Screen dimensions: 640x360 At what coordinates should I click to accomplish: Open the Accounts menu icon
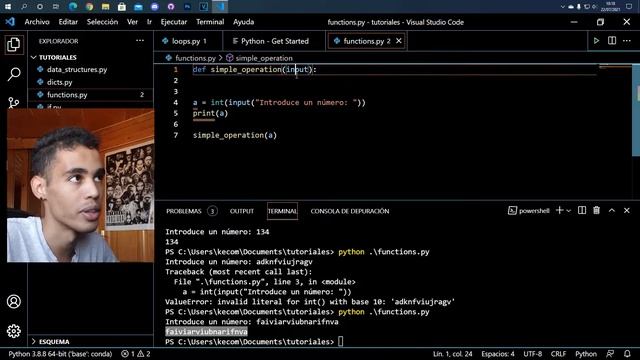pyautogui.click(x=14, y=301)
